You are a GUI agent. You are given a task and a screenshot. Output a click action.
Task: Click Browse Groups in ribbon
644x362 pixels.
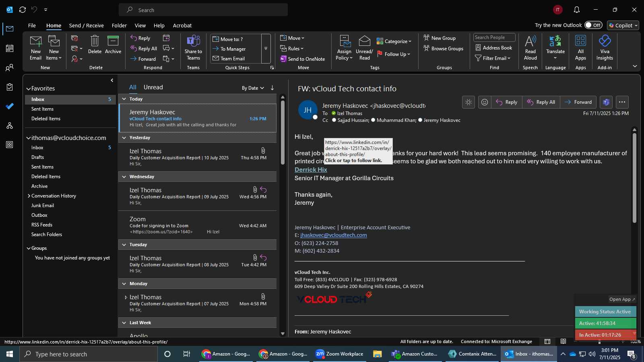(443, 49)
